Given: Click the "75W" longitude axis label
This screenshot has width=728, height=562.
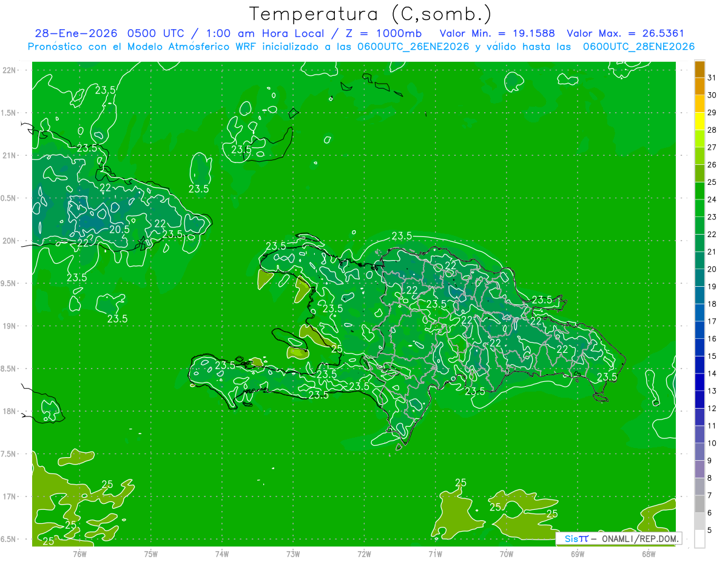Looking at the screenshot, I should [151, 554].
